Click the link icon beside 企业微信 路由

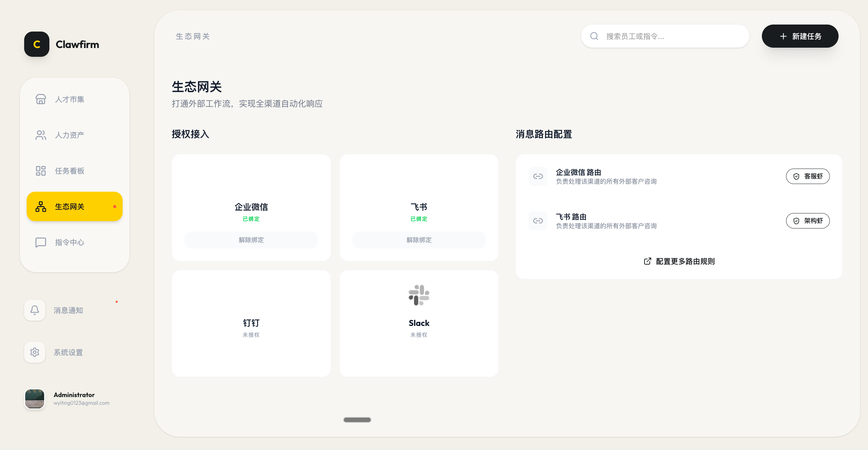point(538,176)
